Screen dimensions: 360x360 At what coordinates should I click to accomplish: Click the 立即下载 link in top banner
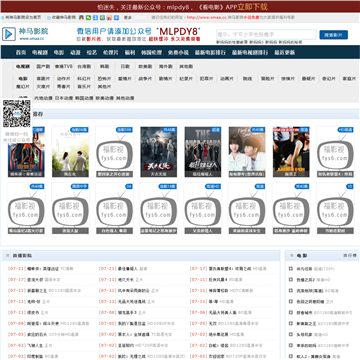click(x=252, y=7)
